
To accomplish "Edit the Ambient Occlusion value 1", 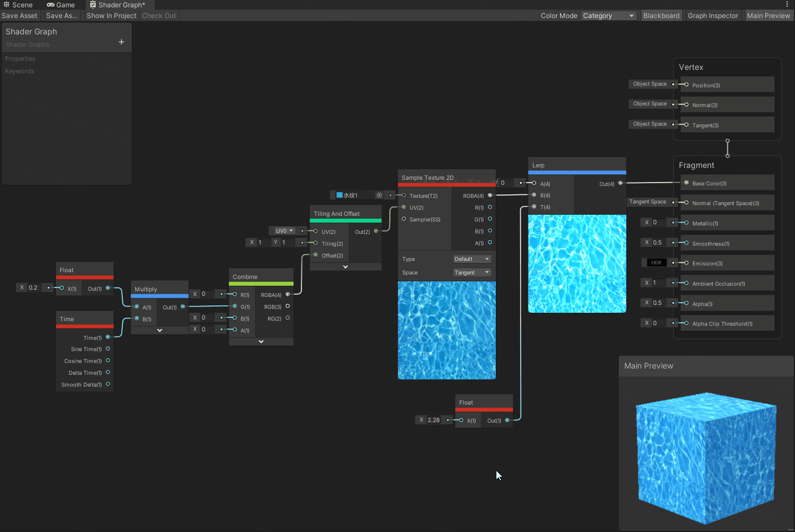I will tap(659, 282).
